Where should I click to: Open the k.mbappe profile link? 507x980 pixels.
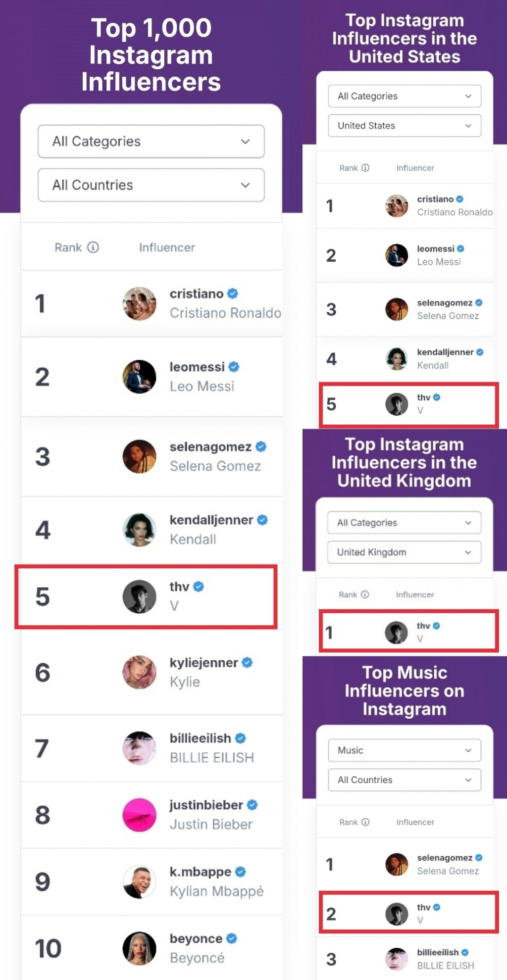(200, 872)
